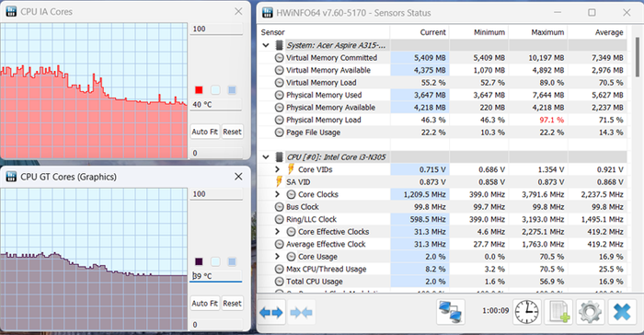Expand the Core VIDs row

[277, 169]
